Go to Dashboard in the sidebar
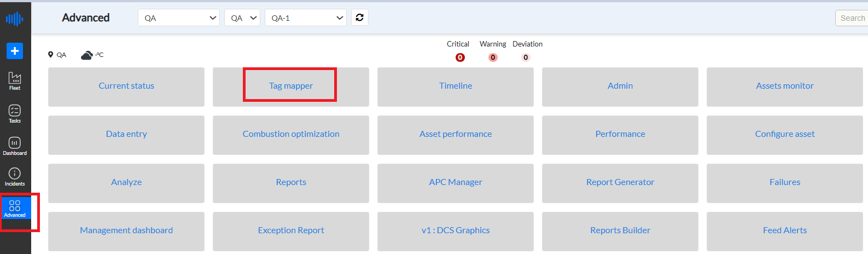The width and height of the screenshot is (868, 254). point(15,146)
